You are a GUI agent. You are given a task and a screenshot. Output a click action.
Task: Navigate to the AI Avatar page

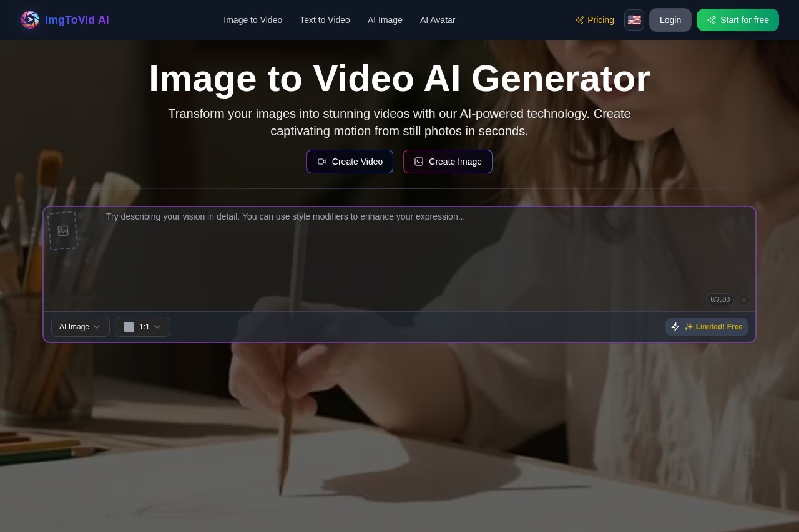pyautogui.click(x=437, y=20)
